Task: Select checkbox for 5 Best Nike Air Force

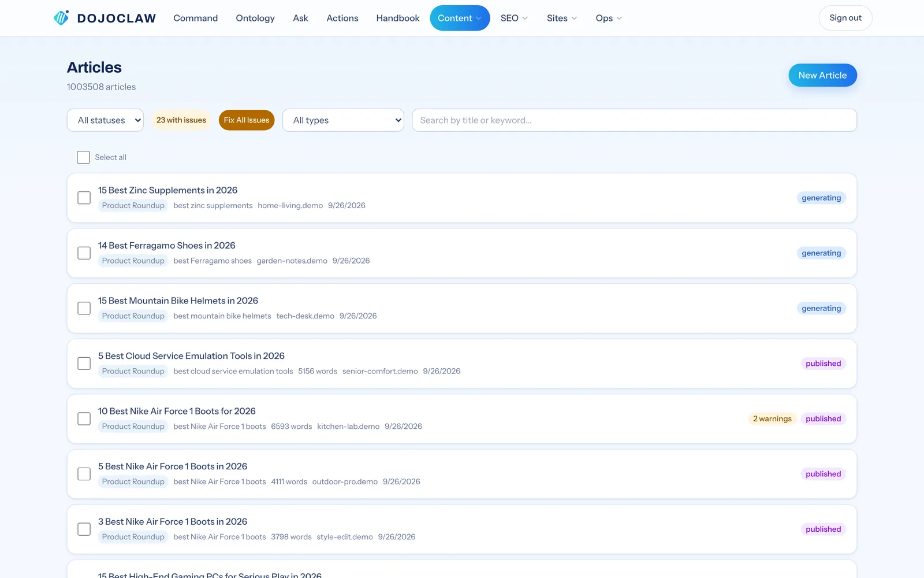Action: 84,474
